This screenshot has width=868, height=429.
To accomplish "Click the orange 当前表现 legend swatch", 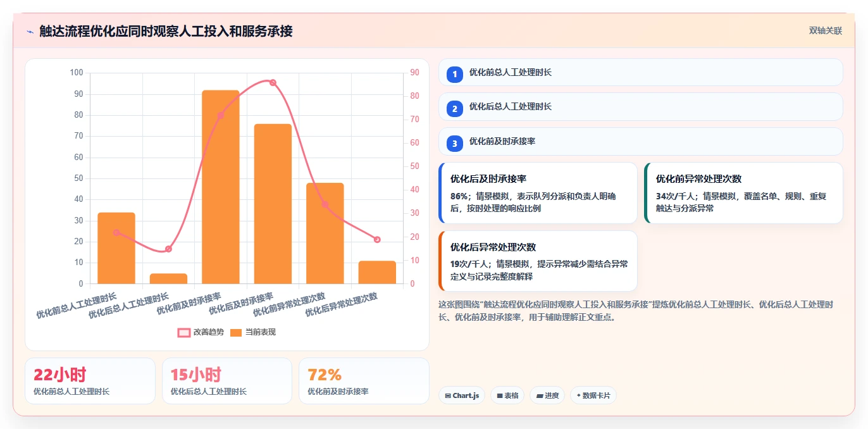I will (236, 333).
